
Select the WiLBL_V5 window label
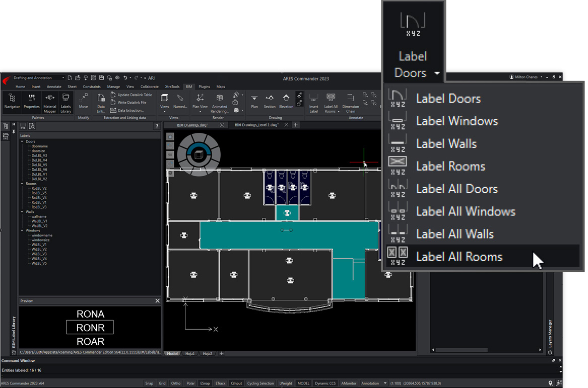click(x=39, y=263)
